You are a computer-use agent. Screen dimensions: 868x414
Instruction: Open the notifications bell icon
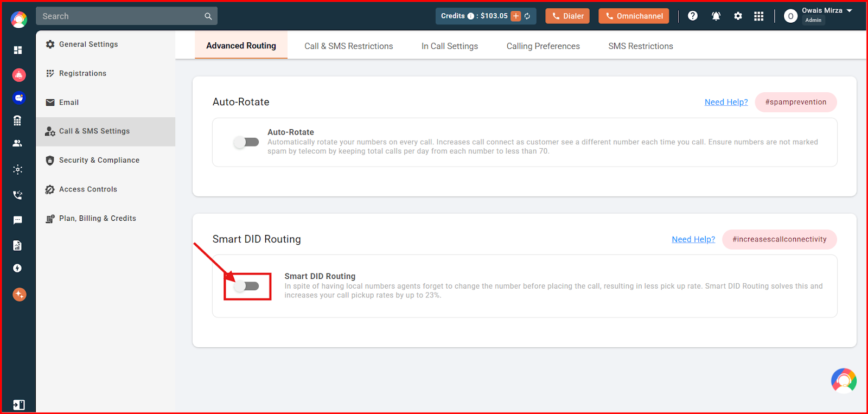coord(716,16)
